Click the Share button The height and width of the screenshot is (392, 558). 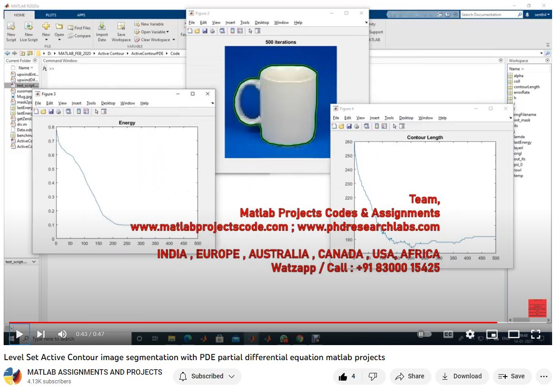tap(410, 377)
